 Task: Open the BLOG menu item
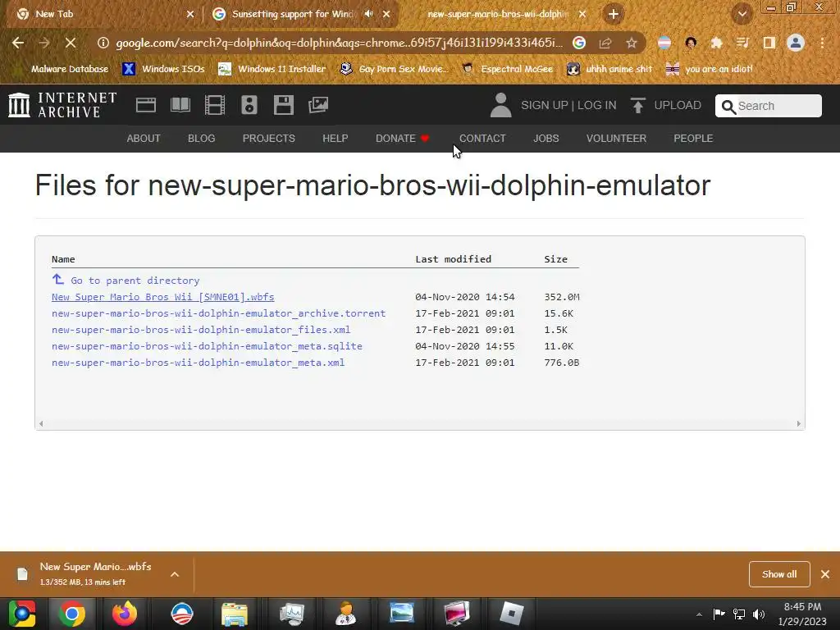202,139
